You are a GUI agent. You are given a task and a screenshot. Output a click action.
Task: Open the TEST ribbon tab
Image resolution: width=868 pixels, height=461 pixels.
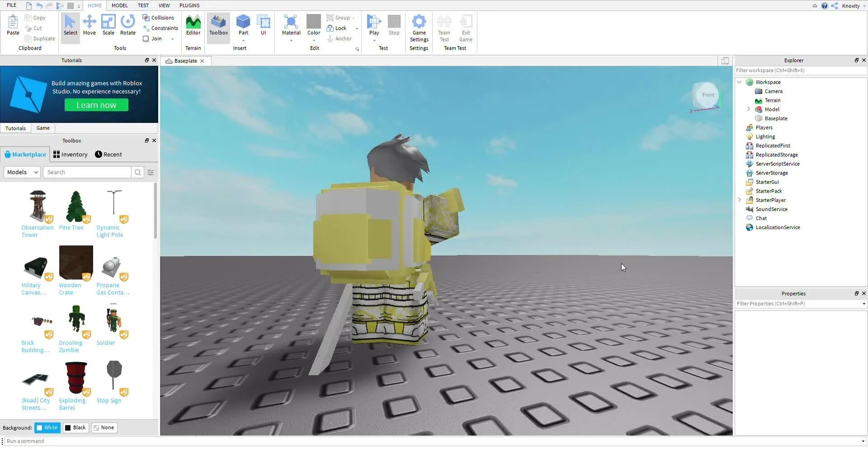(143, 5)
